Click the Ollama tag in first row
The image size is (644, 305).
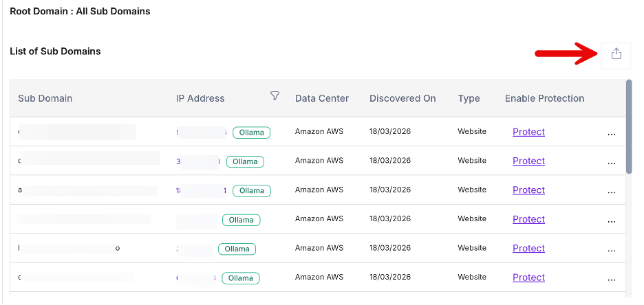point(251,133)
